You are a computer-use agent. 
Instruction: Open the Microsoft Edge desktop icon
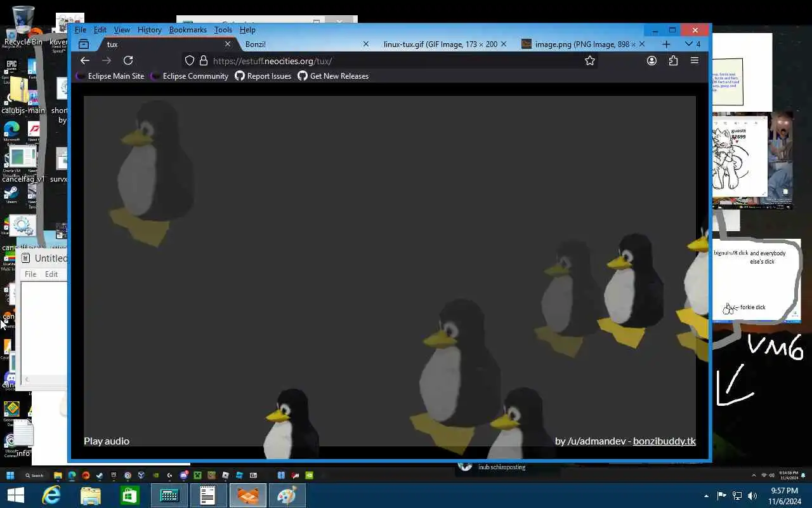[x=11, y=132]
